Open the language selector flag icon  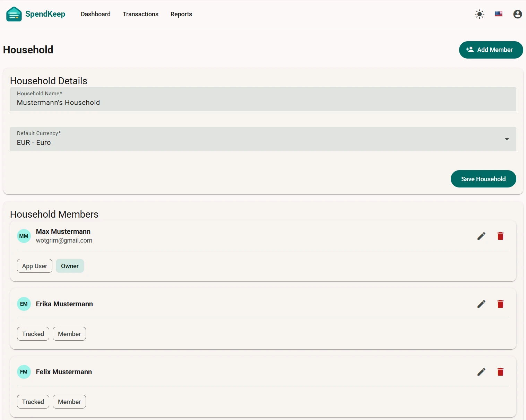tap(499, 14)
